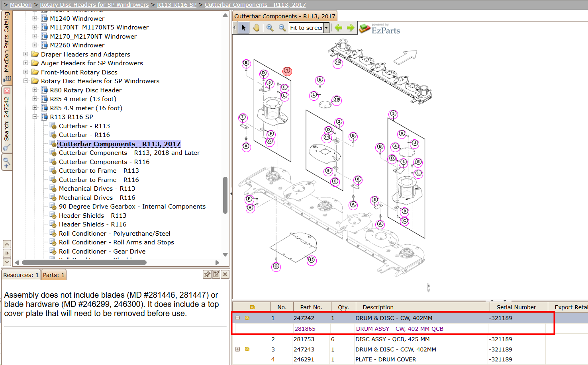This screenshot has width=588, height=365.
Task: Activate the hand pan tool
Action: (x=256, y=28)
